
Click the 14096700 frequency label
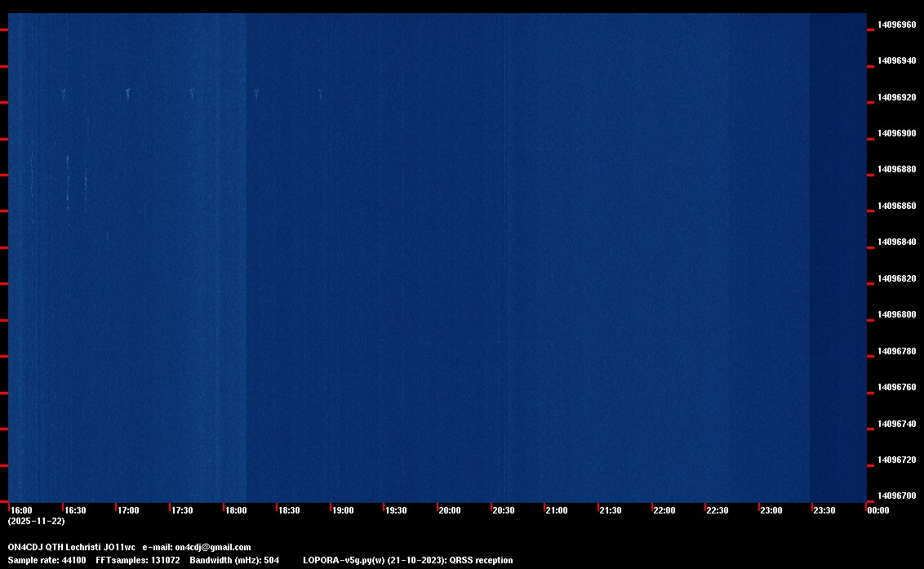[896, 496]
